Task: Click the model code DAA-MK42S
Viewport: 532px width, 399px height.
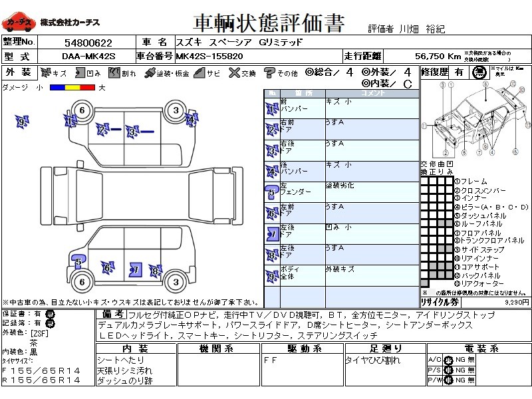Action: point(88,57)
